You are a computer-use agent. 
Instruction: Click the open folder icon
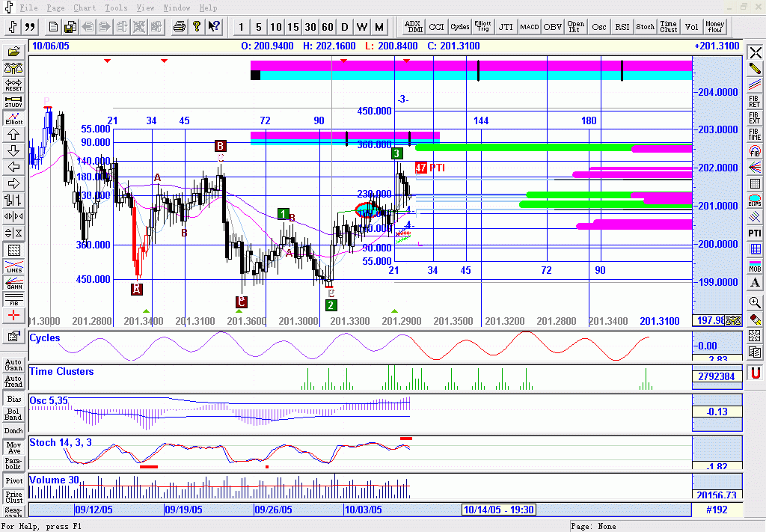click(x=13, y=52)
